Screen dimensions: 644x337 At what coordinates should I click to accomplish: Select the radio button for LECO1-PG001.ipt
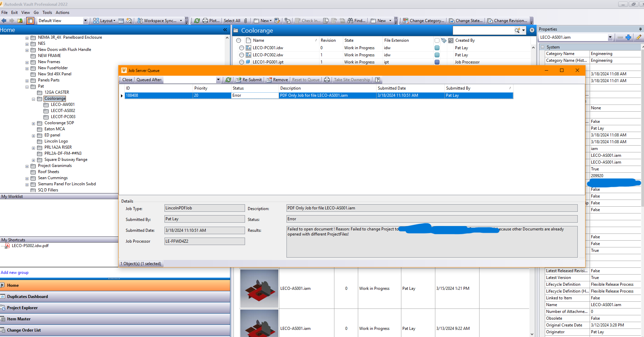point(241,62)
